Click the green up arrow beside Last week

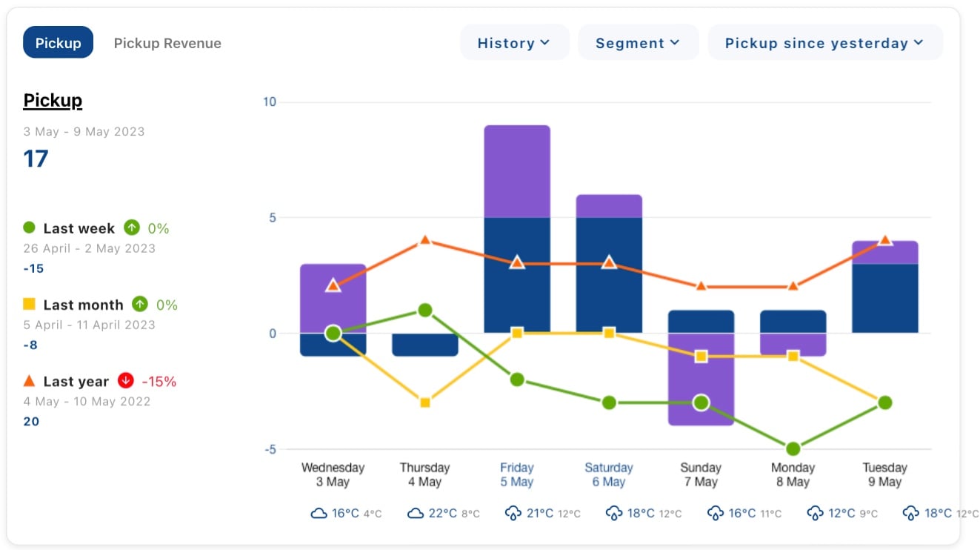pyautogui.click(x=132, y=228)
